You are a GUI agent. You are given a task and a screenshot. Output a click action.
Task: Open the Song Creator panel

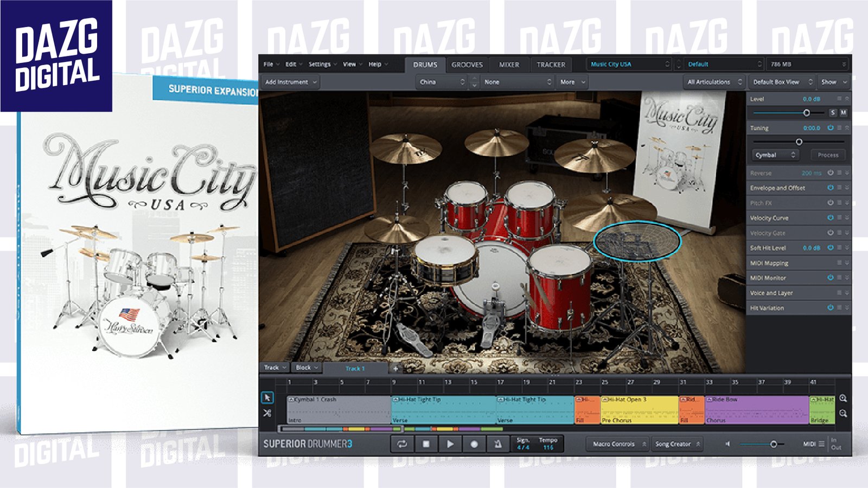click(x=677, y=444)
